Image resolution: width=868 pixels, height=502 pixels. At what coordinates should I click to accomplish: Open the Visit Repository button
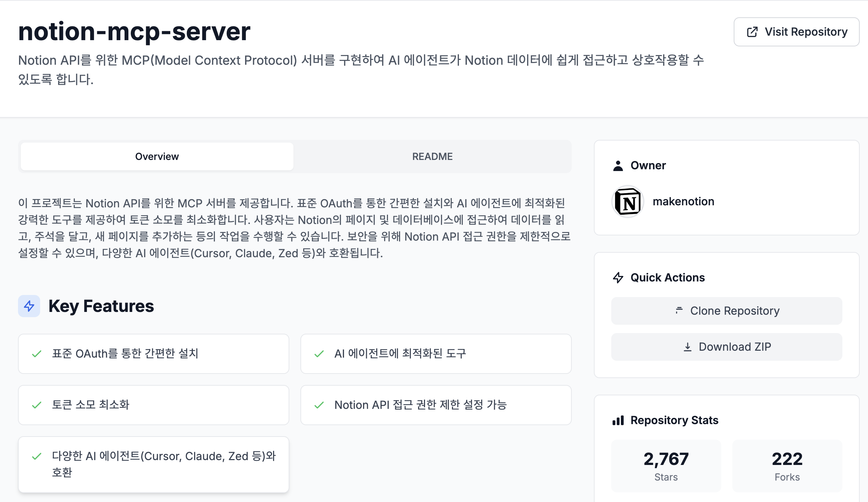(796, 32)
